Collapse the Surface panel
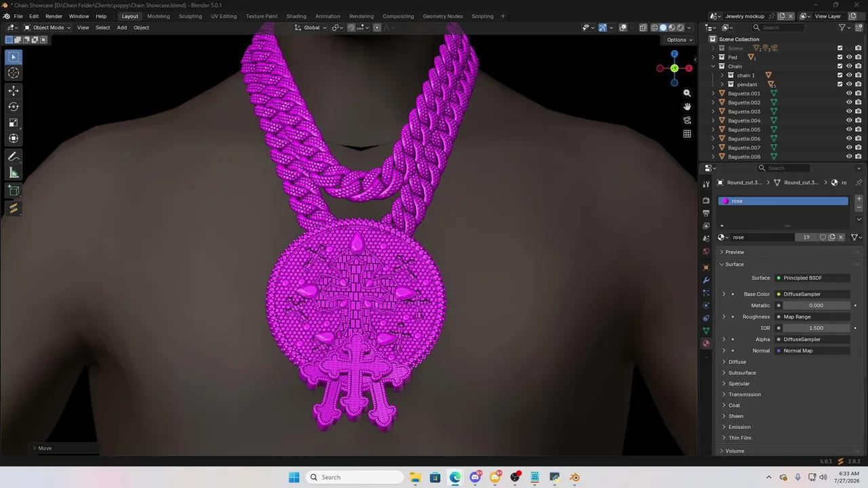Screen dimensions: 868x488 coord(734,264)
